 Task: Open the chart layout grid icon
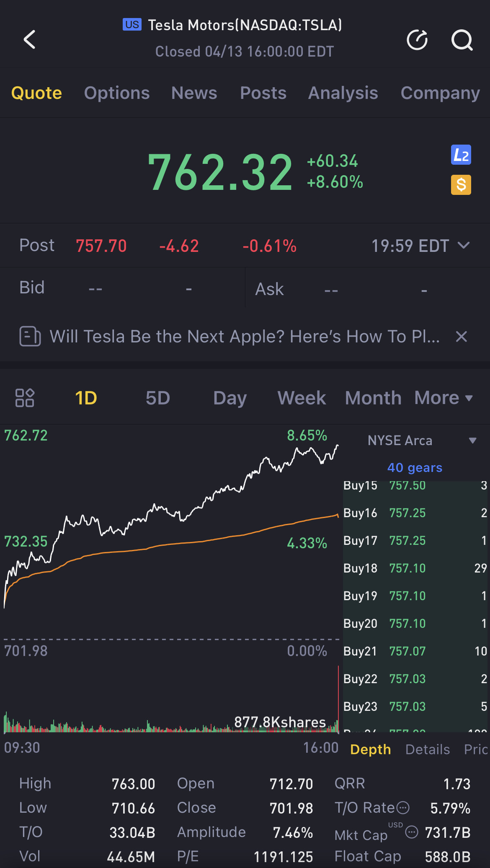pyautogui.click(x=25, y=398)
